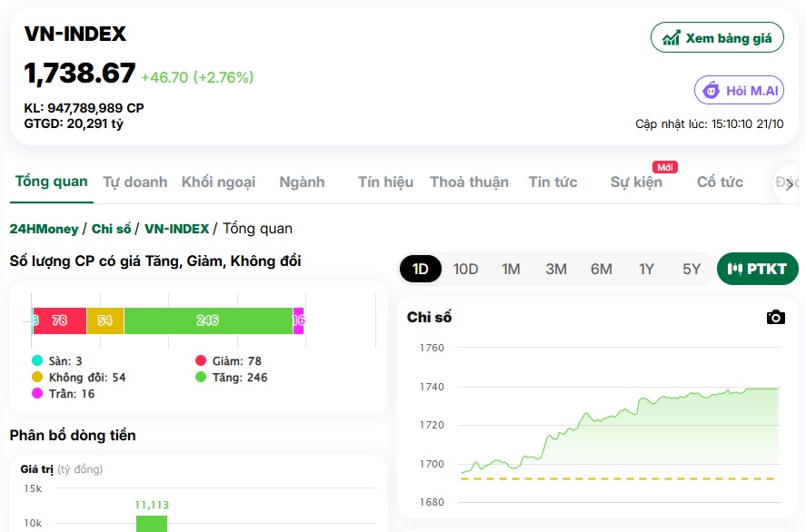Toggle the Giảm: 78 legend entry

(x=229, y=361)
